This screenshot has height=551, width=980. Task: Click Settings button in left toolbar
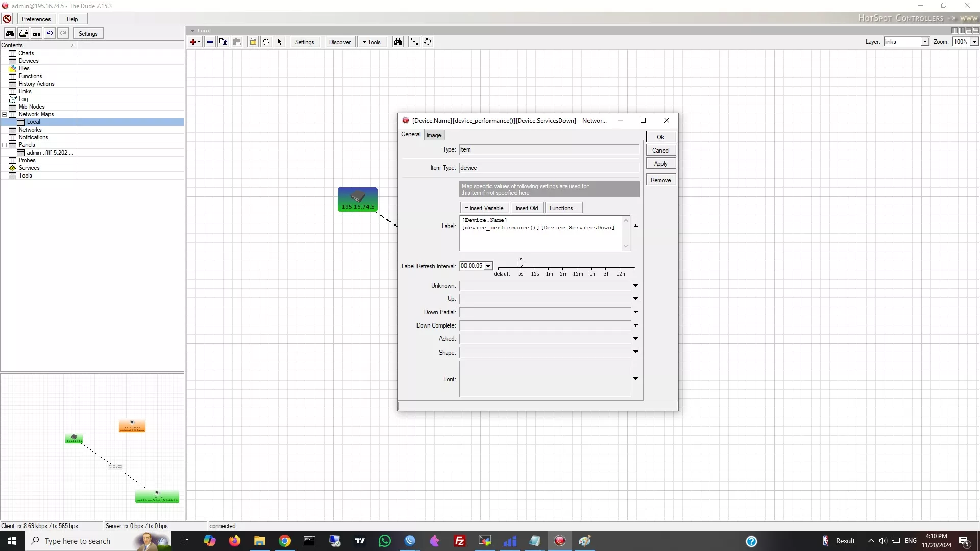pyautogui.click(x=88, y=33)
